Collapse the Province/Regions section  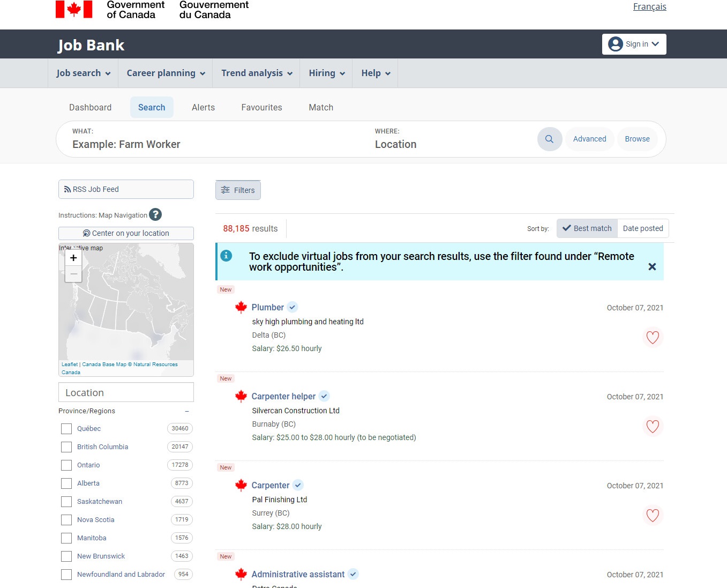click(187, 411)
